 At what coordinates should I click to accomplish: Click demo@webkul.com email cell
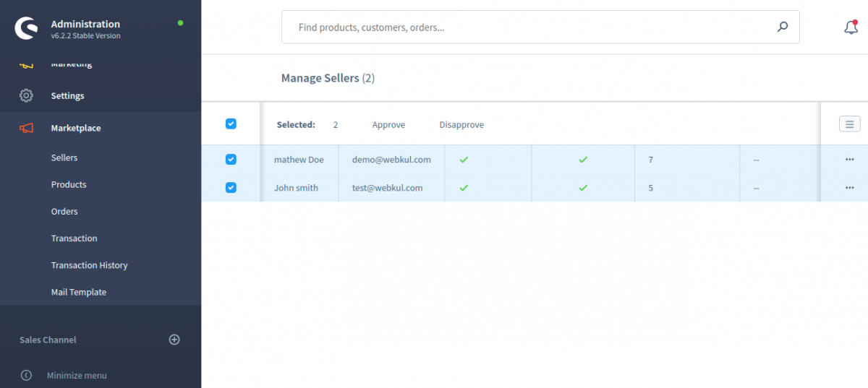(x=391, y=160)
